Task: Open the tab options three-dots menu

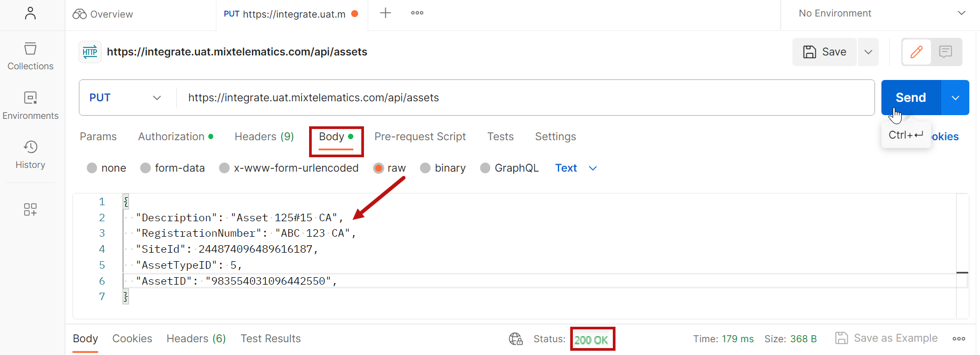Action: 417,13
